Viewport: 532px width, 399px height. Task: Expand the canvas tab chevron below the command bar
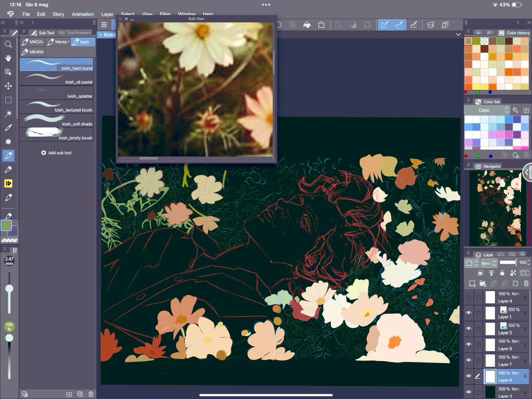458,34
